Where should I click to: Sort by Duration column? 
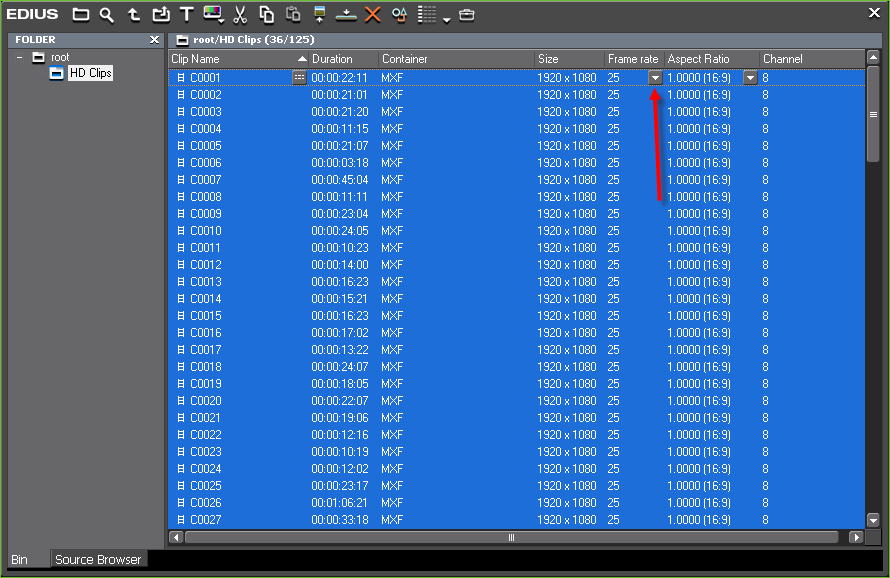coord(343,59)
